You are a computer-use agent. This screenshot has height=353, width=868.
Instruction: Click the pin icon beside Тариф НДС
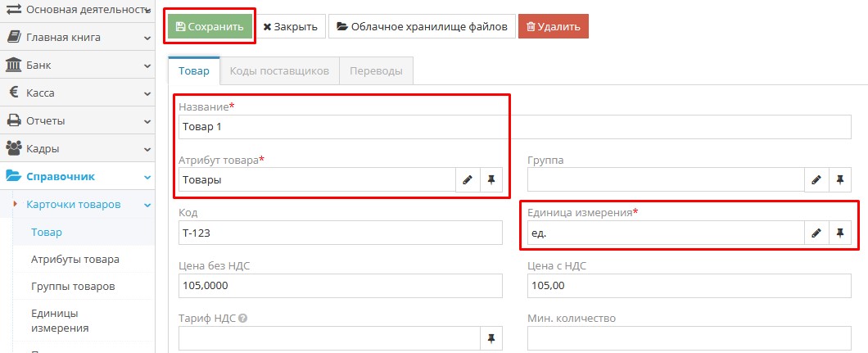coord(491,337)
